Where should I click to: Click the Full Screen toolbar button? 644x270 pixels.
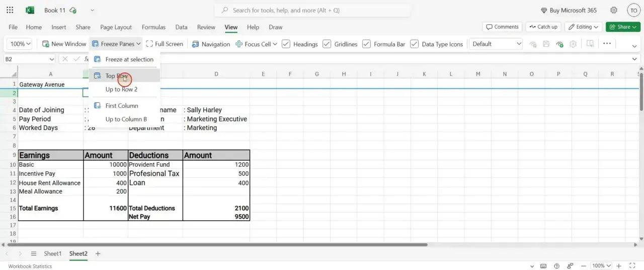click(x=165, y=44)
